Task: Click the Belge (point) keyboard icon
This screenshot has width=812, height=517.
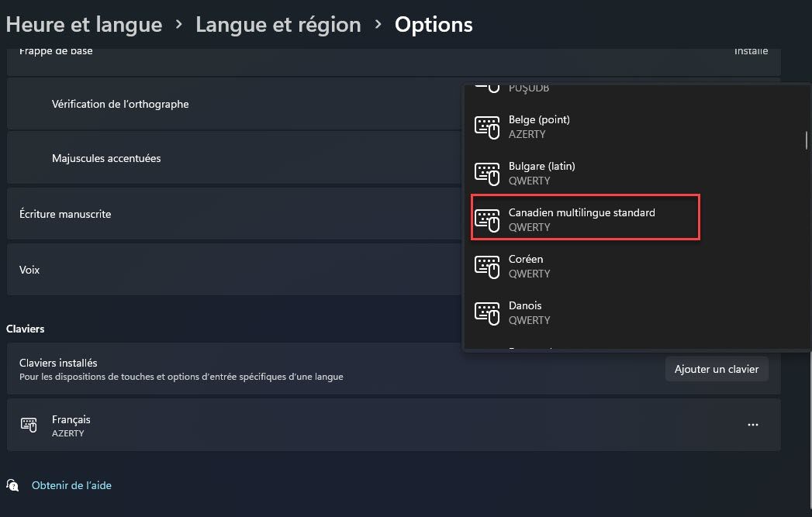Action: click(x=487, y=127)
